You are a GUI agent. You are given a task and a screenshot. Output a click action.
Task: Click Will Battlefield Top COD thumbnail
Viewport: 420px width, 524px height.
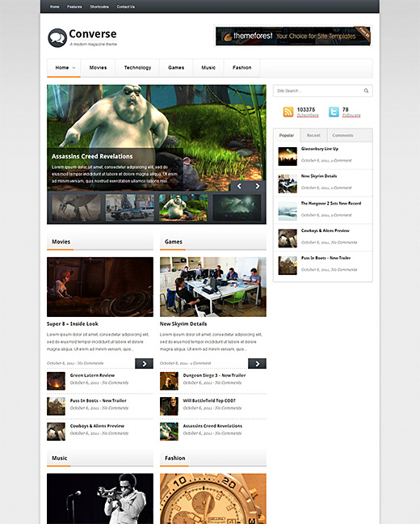[169, 407]
